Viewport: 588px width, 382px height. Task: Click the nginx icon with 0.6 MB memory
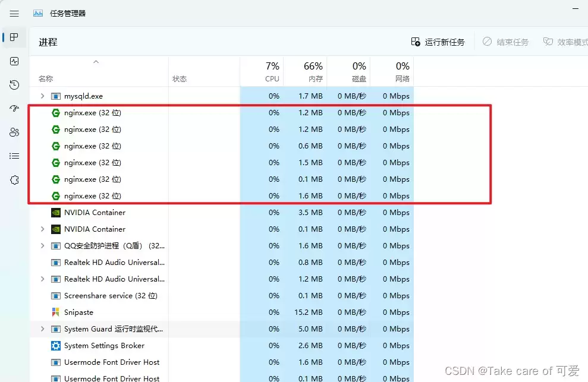pyautogui.click(x=55, y=146)
